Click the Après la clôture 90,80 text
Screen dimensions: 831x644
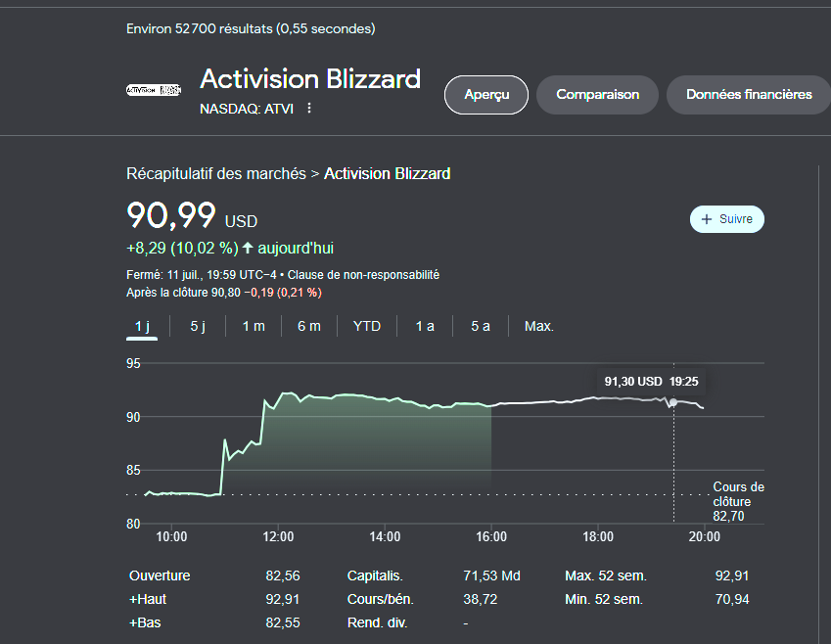[x=183, y=293]
